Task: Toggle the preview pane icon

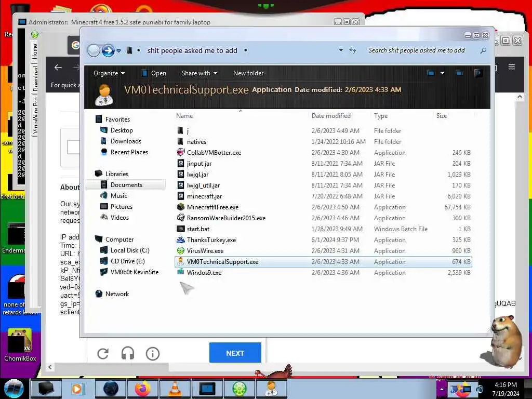Action: pyautogui.click(x=459, y=73)
